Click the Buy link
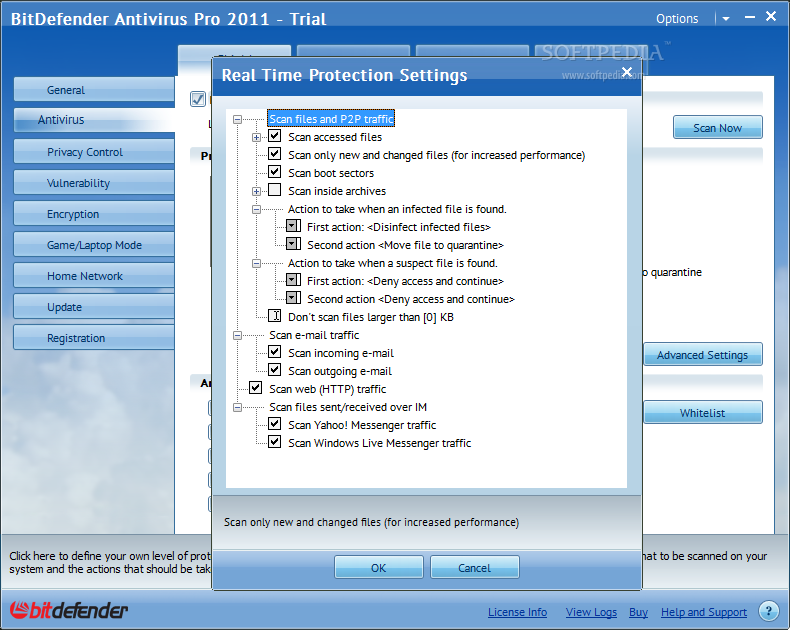 (x=638, y=612)
